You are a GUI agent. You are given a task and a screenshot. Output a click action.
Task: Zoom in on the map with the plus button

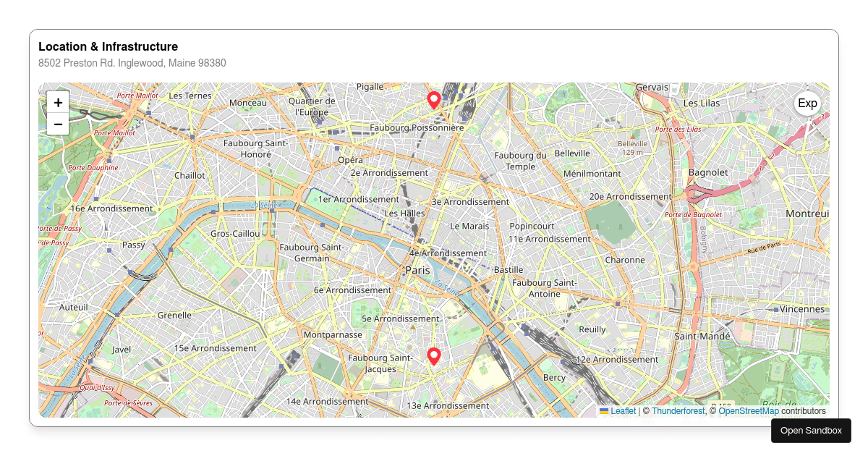point(58,103)
